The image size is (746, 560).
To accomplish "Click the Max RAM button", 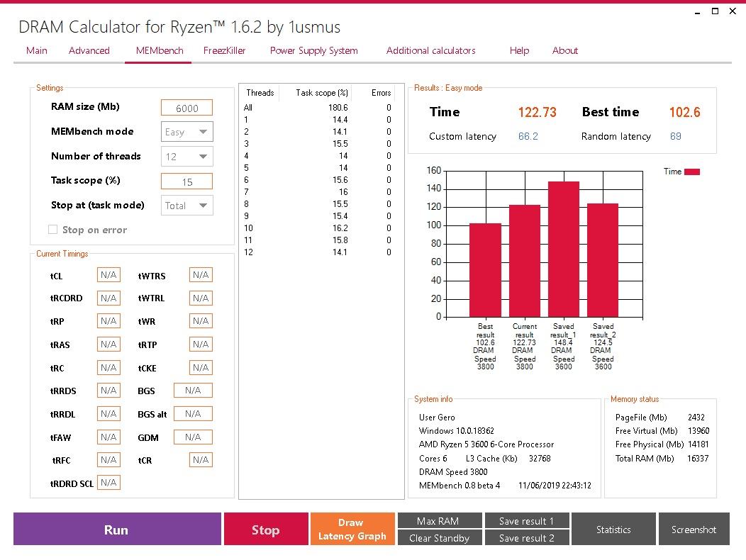I will click(440, 520).
